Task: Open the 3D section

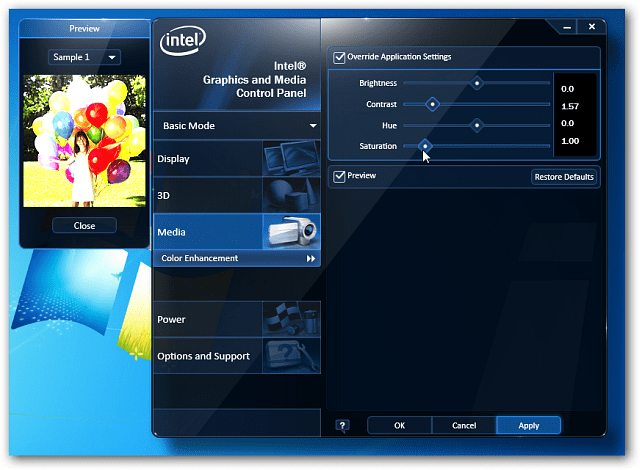Action: pos(237,195)
